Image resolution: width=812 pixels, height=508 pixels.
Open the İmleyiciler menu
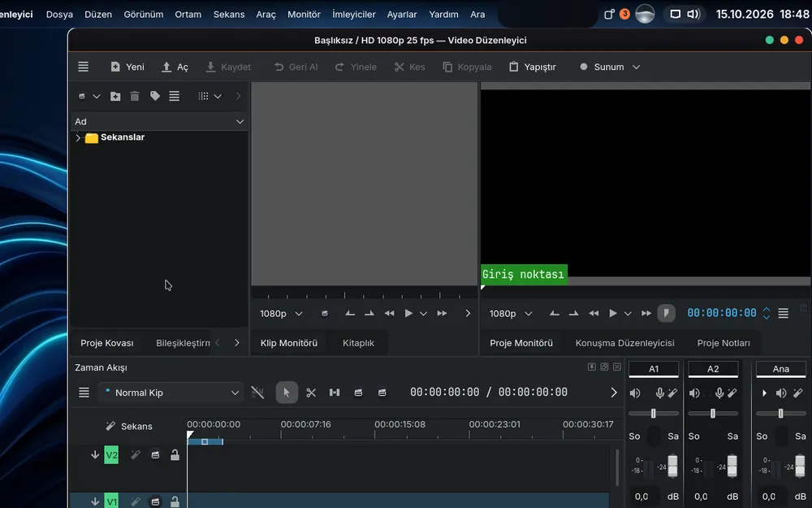pos(354,15)
